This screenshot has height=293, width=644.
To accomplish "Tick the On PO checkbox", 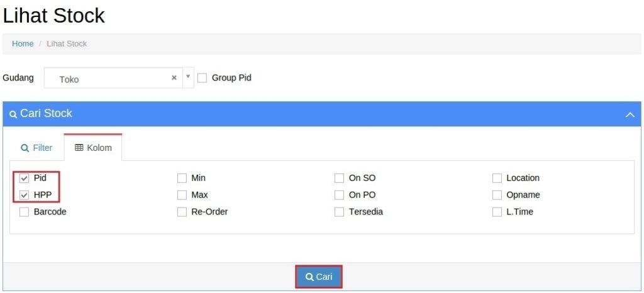I will [x=339, y=196].
